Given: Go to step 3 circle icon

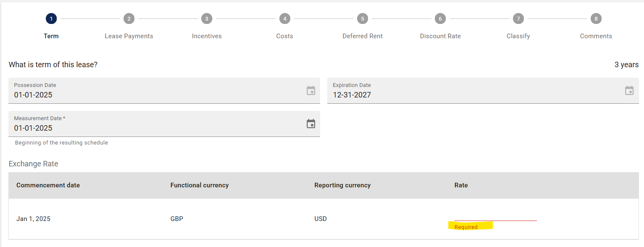Looking at the screenshot, I should click(x=207, y=18).
